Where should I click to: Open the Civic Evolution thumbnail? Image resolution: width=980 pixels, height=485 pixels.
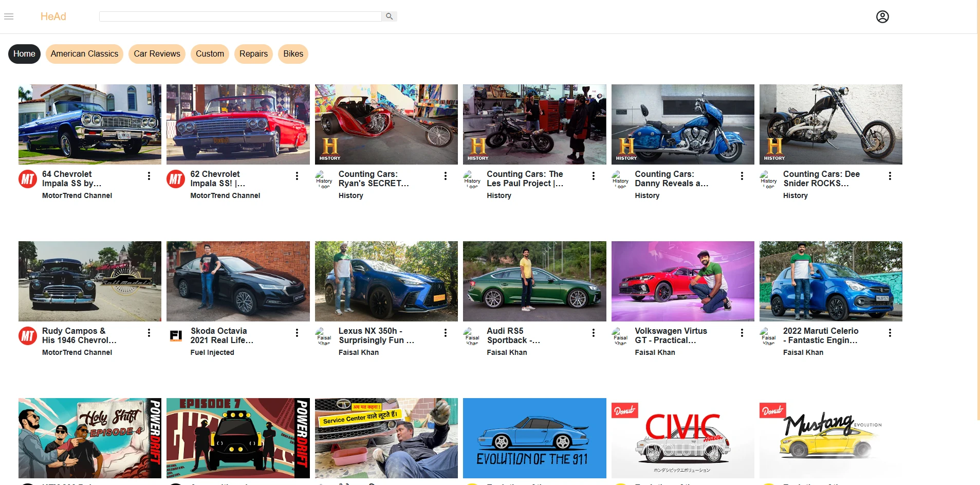point(683,438)
